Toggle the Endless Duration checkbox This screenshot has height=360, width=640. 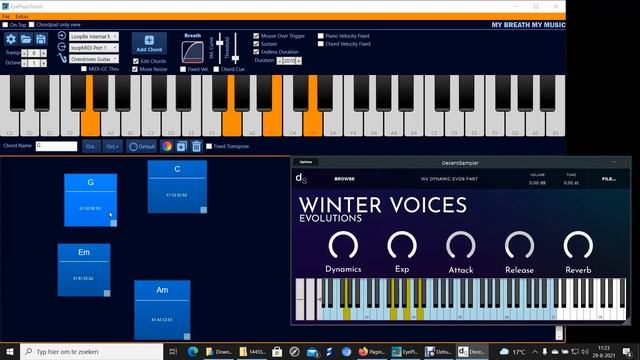[256, 52]
